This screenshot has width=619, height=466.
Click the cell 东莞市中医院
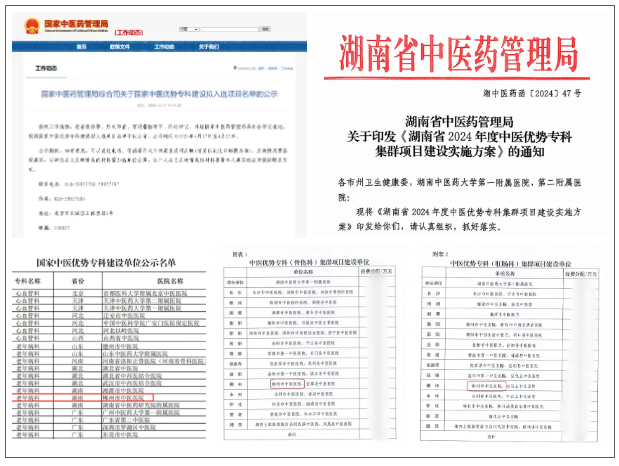(121, 435)
